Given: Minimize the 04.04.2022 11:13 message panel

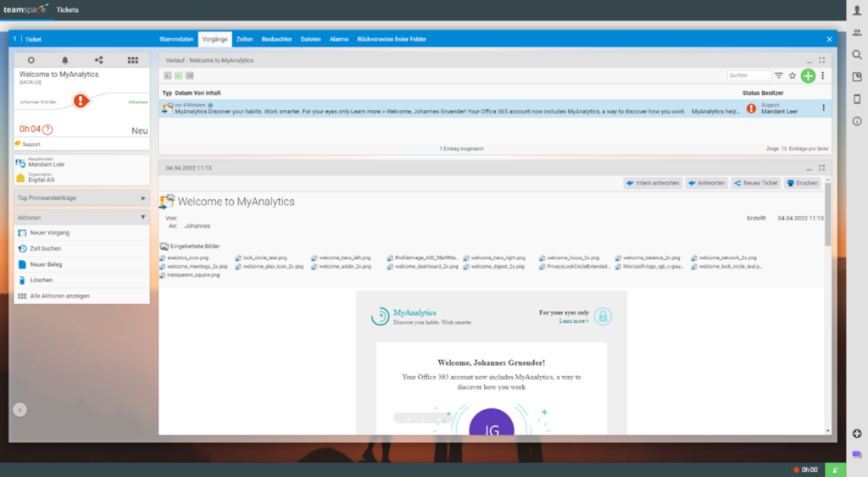Looking at the screenshot, I should [x=809, y=168].
